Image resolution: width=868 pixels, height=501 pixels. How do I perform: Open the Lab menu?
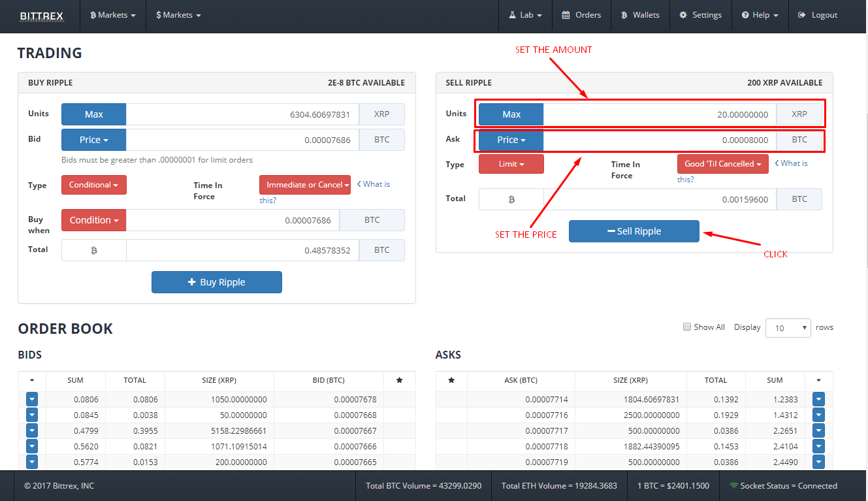tap(525, 15)
